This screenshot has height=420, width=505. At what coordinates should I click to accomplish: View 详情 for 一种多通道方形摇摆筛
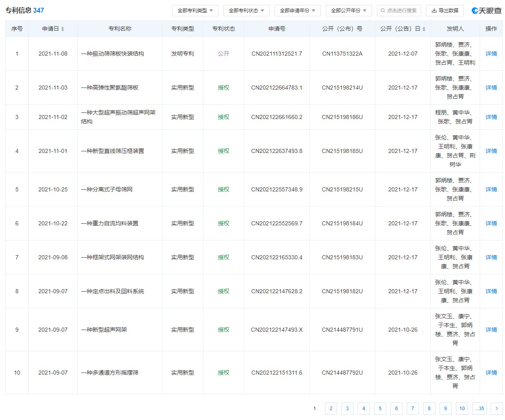491,373
